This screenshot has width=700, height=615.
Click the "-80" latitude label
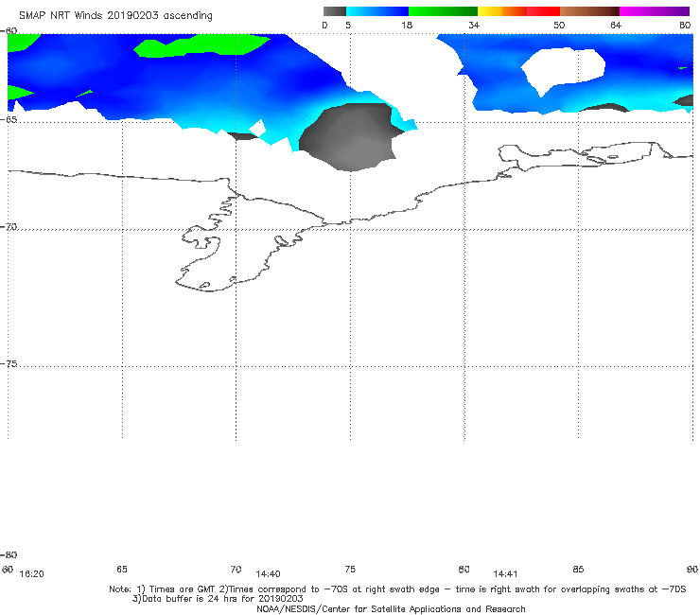(x=9, y=554)
